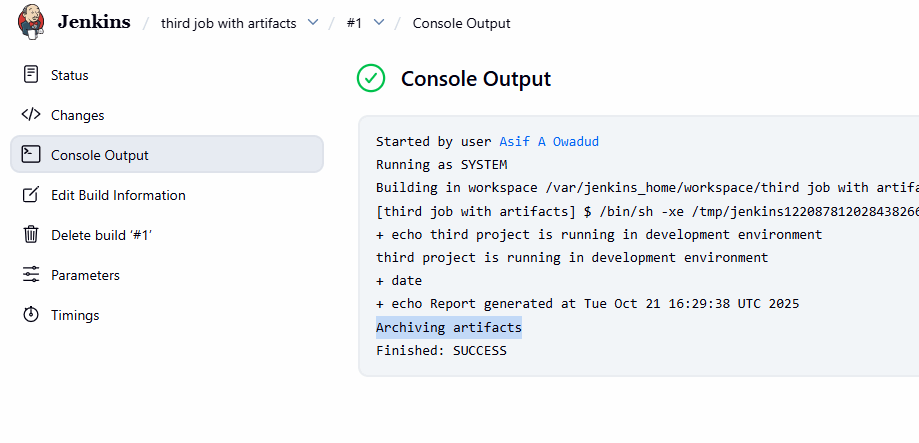The width and height of the screenshot is (919, 443).
Task: Open user link Asif A Owadud
Action: point(549,141)
